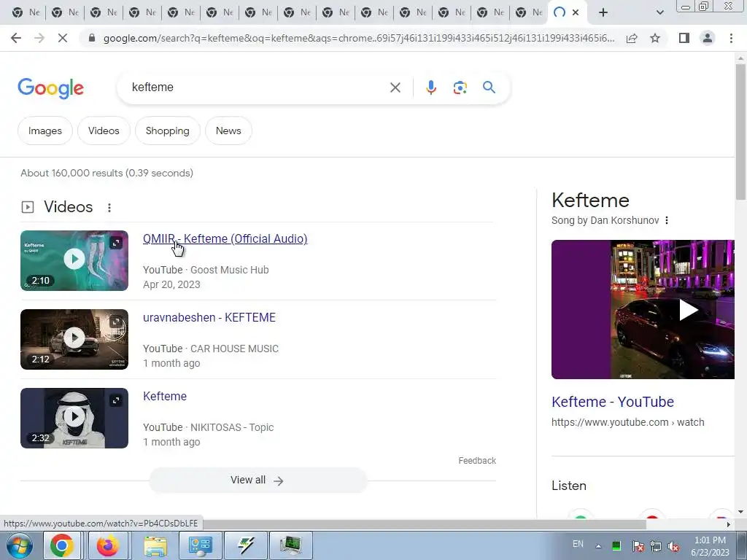Screen dimensions: 747x560
Task: Open the Kefteme NIKITOSAS Topic link
Action: pos(165,396)
